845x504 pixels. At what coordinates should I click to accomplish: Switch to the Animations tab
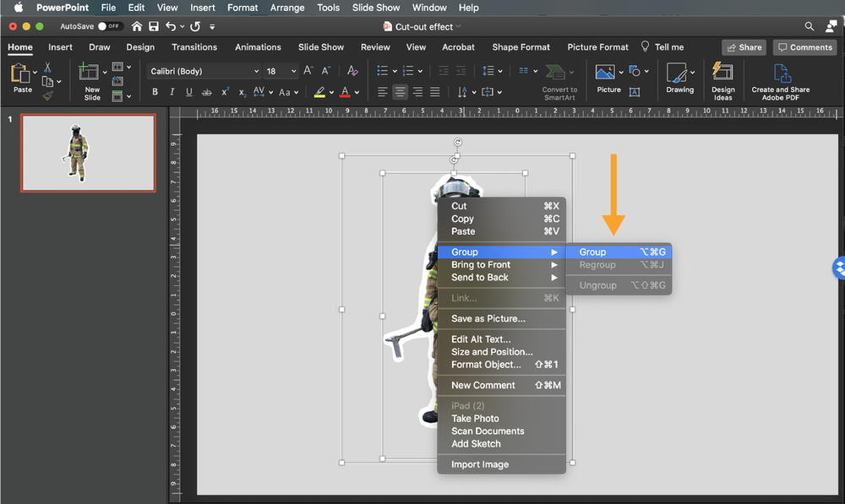pyautogui.click(x=258, y=47)
